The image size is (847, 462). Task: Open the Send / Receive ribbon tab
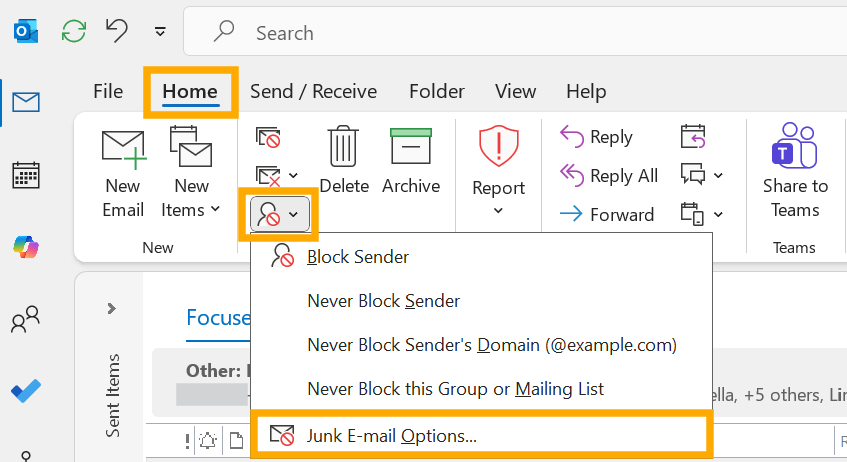click(313, 91)
